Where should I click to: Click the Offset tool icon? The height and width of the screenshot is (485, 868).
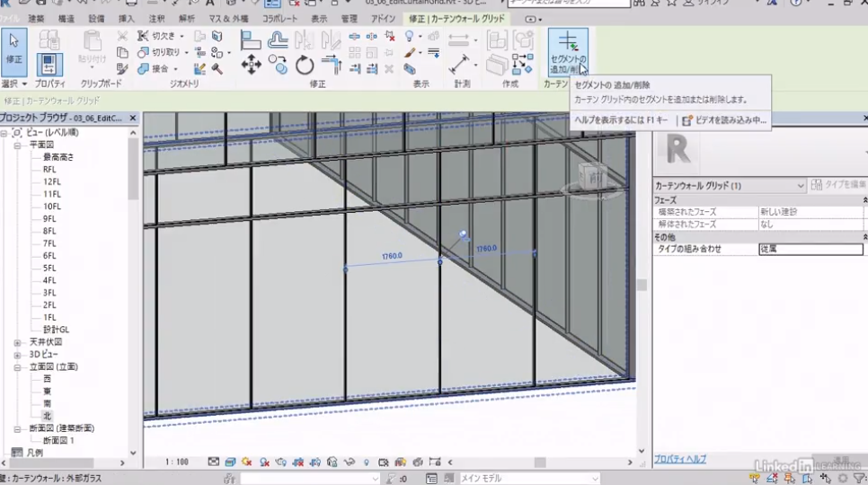(278, 40)
